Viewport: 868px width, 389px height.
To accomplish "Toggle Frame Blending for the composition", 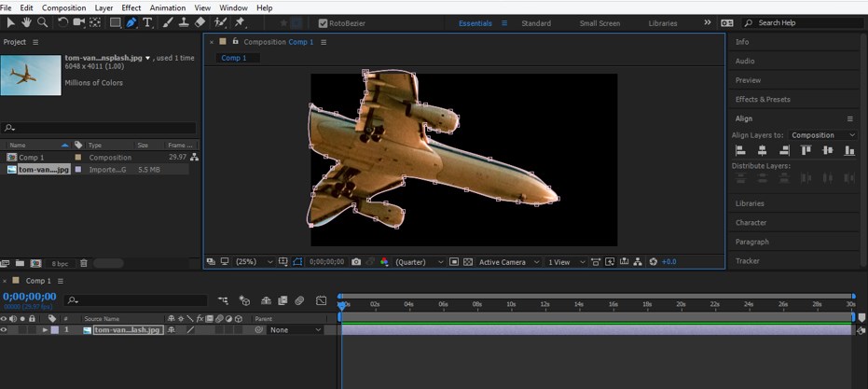I will [x=282, y=300].
